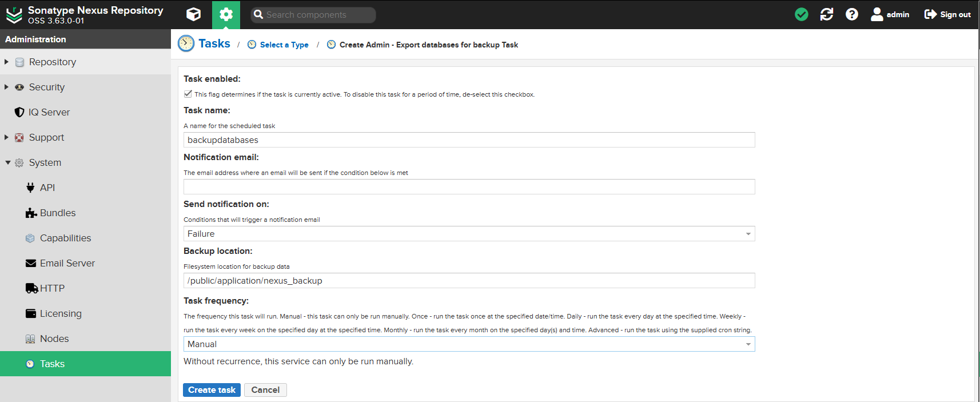Click the Sonatype Nexus logo

point(14,15)
